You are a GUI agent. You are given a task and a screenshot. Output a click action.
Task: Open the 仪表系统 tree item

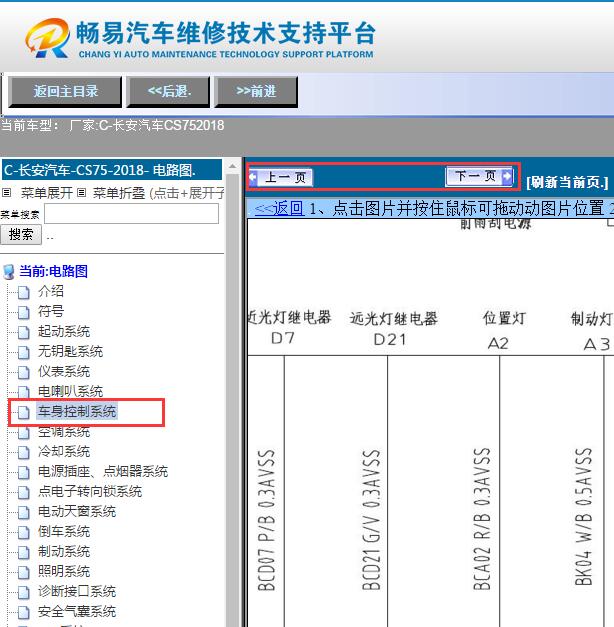pyautogui.click(x=64, y=371)
